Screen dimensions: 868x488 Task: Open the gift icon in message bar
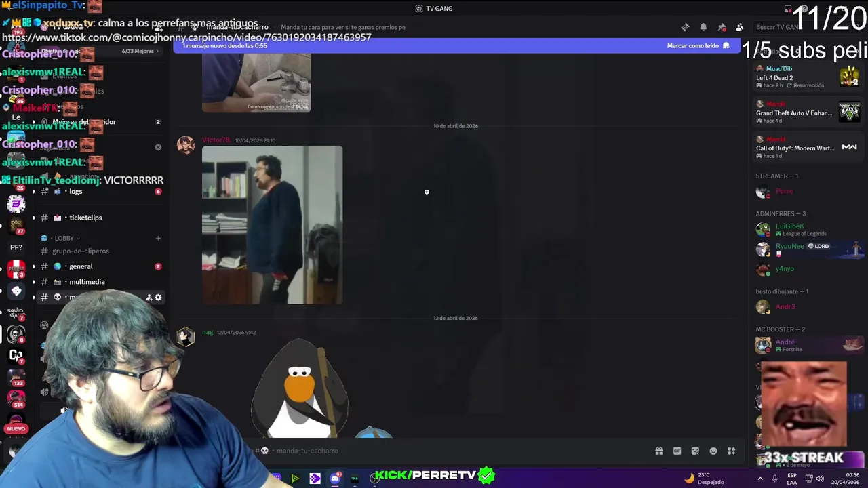pos(658,451)
